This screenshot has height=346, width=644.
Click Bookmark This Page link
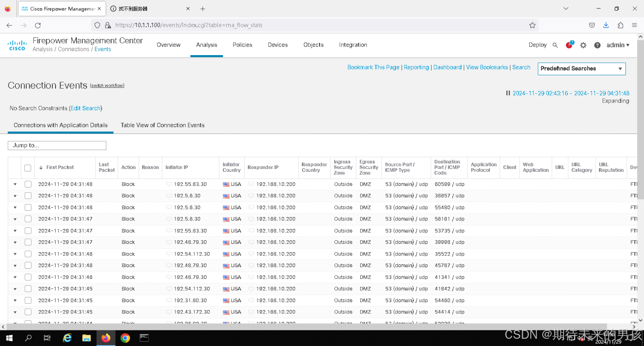[x=374, y=67]
